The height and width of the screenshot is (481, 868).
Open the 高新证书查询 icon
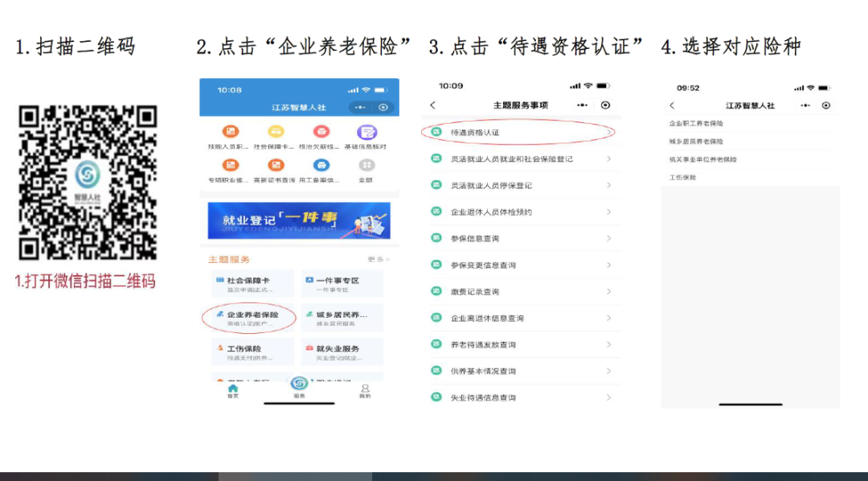(x=276, y=165)
